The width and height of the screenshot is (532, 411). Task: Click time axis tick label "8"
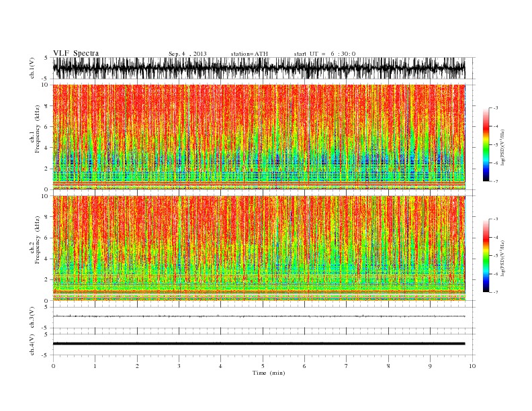(x=388, y=366)
